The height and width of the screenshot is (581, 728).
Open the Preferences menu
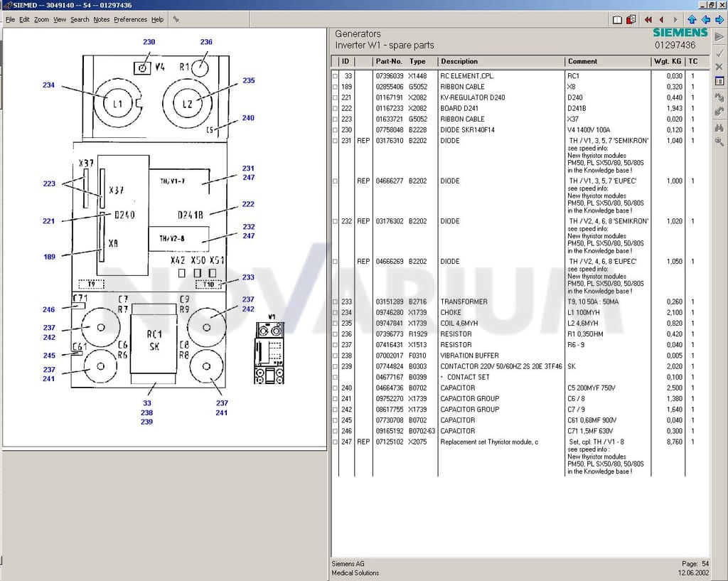click(x=131, y=19)
